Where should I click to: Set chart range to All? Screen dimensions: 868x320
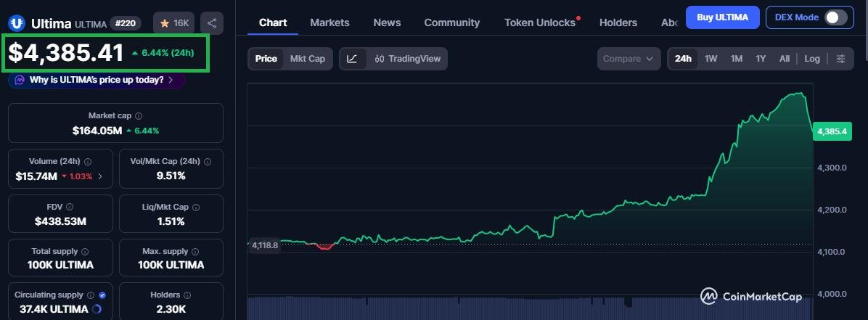(x=785, y=59)
